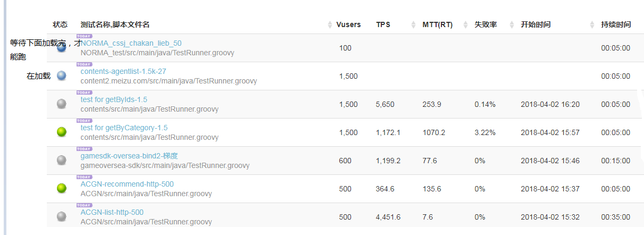Sort by 持续时间 column header
Image resolution: width=644 pixels, height=235 pixels.
coord(615,24)
